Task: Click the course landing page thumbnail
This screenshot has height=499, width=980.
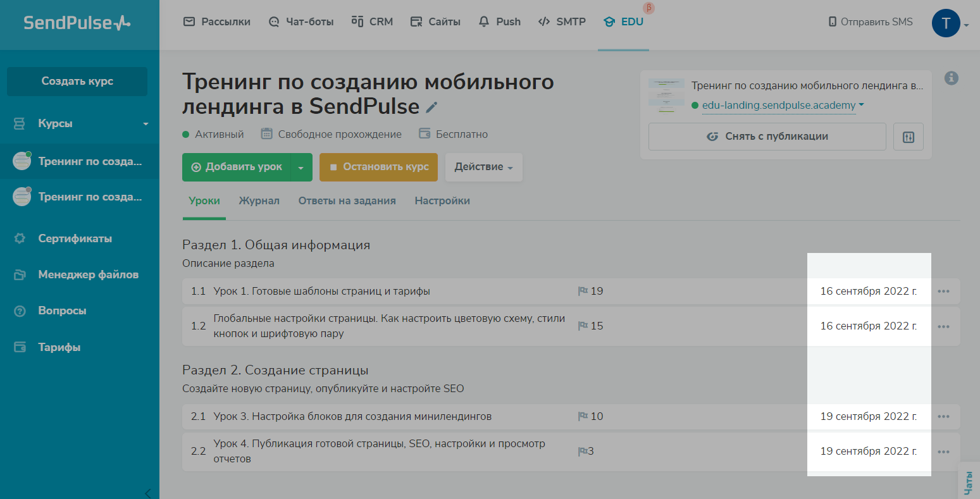Action: click(x=666, y=95)
